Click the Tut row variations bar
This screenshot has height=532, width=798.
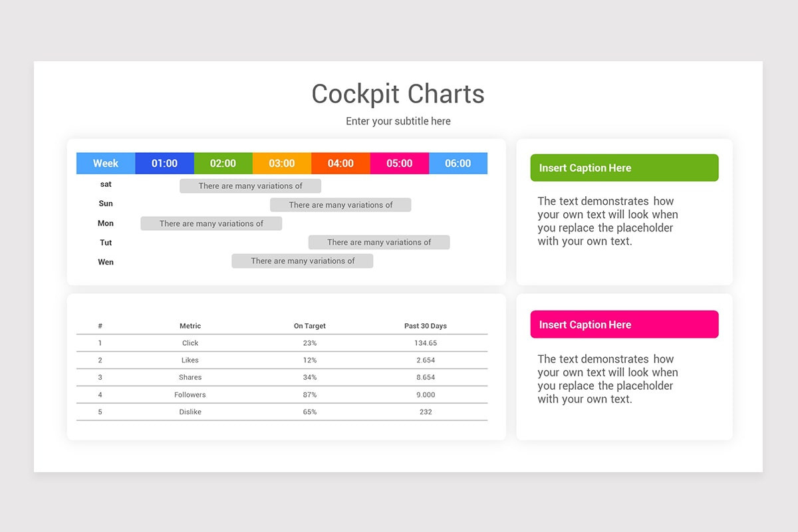(378, 242)
